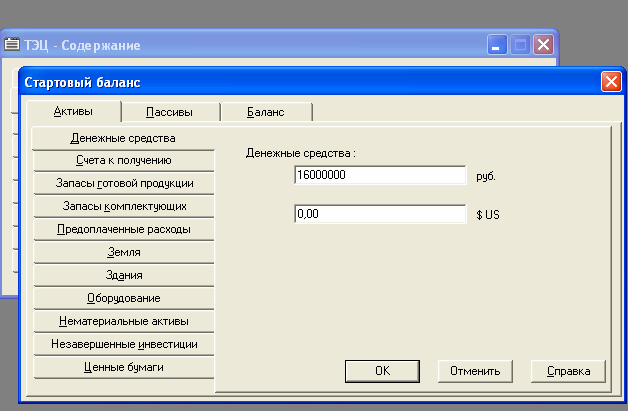Open Предоплаченные расходы section
The height and width of the screenshot is (411, 628).
(x=124, y=230)
